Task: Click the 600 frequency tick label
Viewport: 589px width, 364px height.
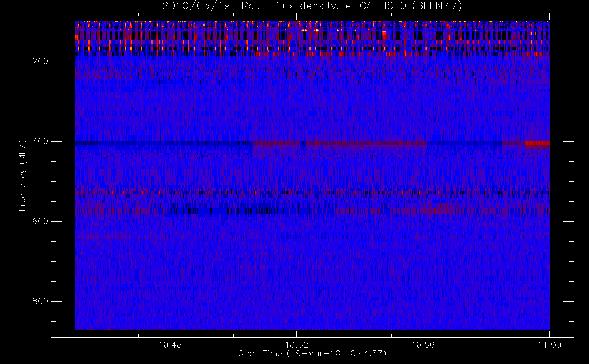Action: (x=40, y=221)
